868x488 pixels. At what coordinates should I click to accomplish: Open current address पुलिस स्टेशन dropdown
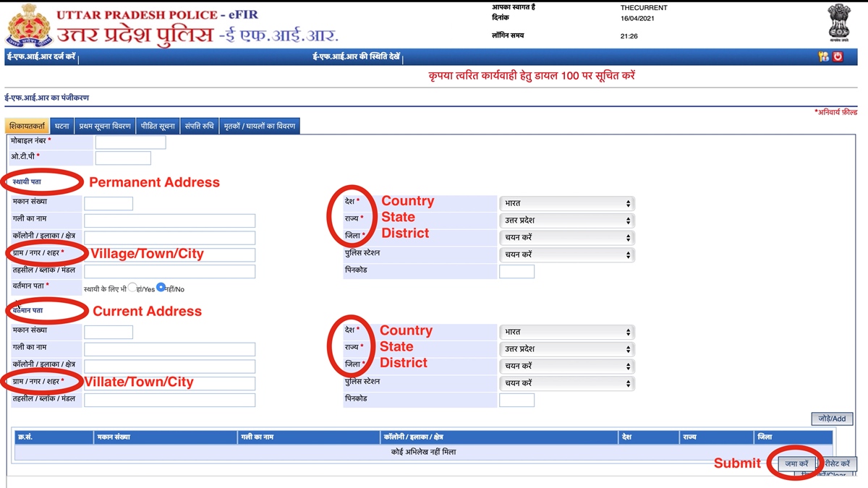567,383
